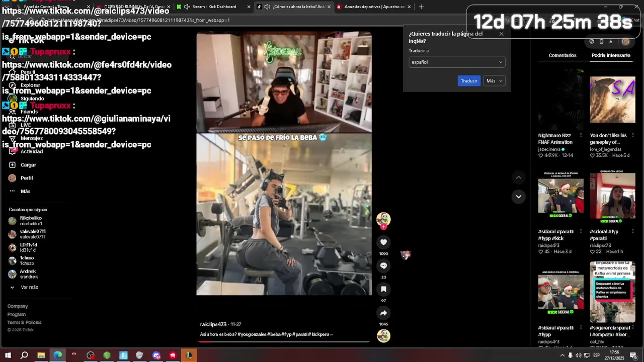This screenshot has height=362, width=644.
Task: Expand followed accounts with Ver más
Action: click(x=24, y=288)
